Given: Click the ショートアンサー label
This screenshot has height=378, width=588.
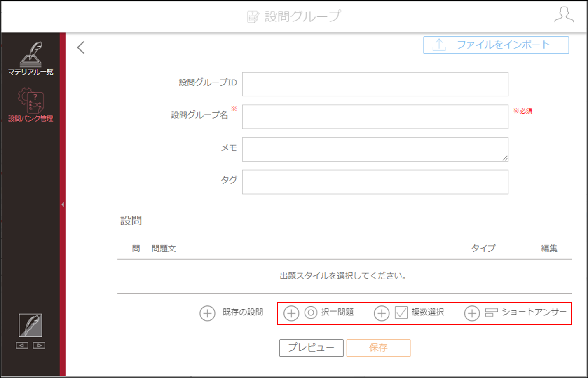Looking at the screenshot, I should 534,312.
